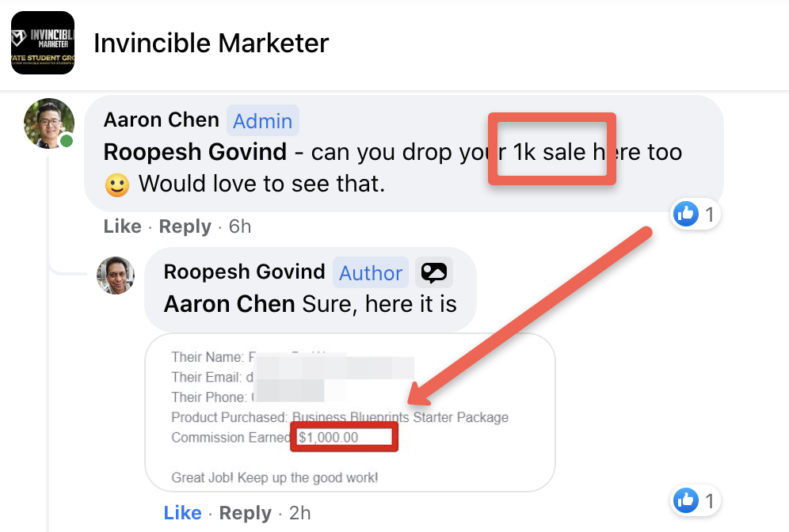Open the commission screenshot attachment

[x=350, y=412]
